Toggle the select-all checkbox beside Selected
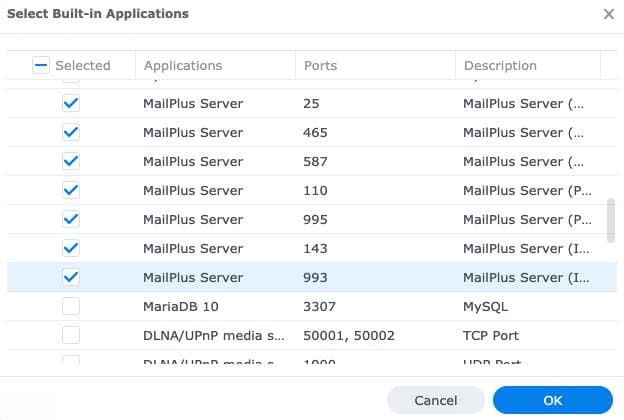This screenshot has height=420, width=624. [41, 65]
